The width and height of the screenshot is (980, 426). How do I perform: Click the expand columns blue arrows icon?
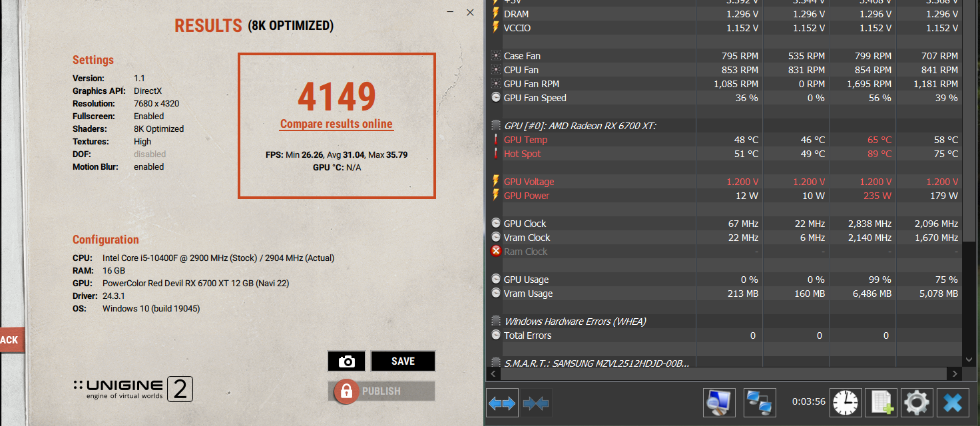pos(502,403)
